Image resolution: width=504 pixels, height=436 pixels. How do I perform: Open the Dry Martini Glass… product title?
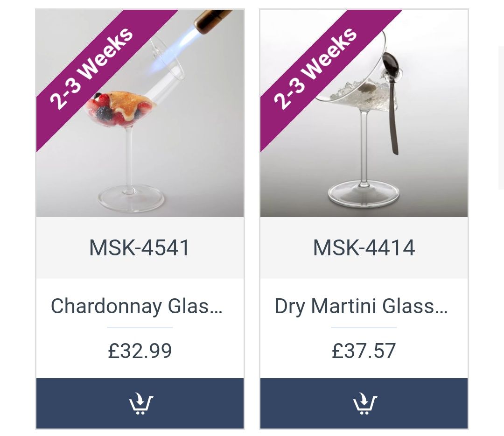click(x=361, y=306)
